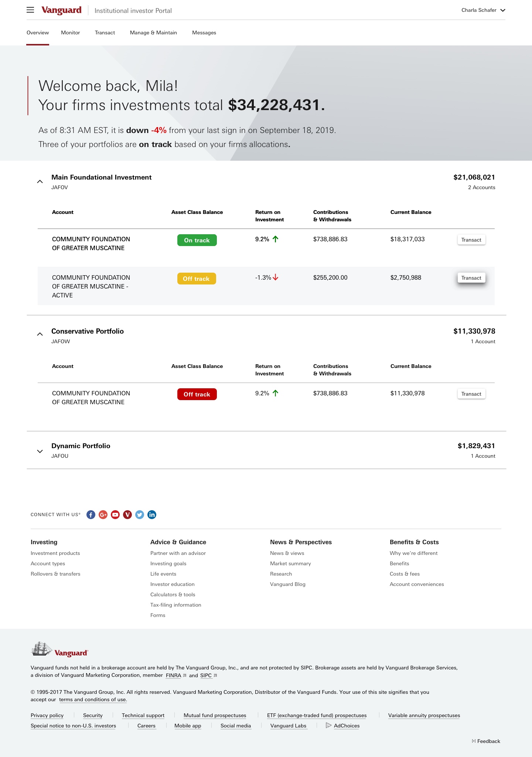Open Rollovers & transfers link
532x757 pixels.
click(55, 574)
